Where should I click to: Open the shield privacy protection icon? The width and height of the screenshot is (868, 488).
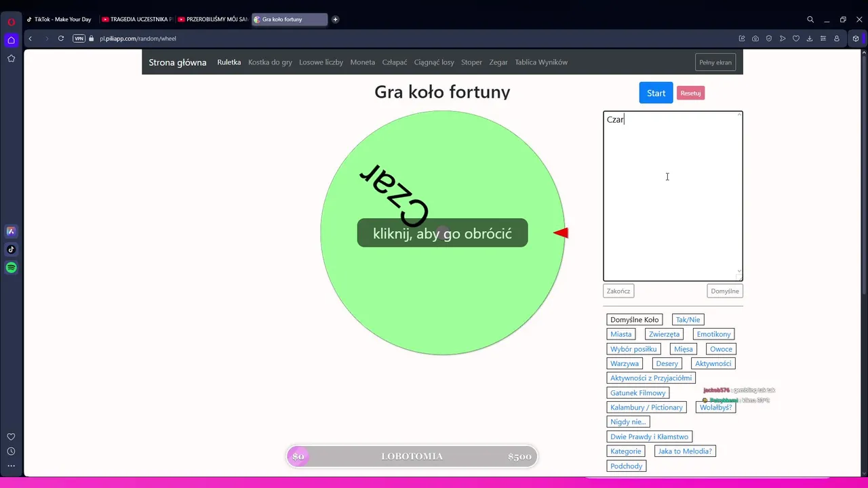[769, 39]
